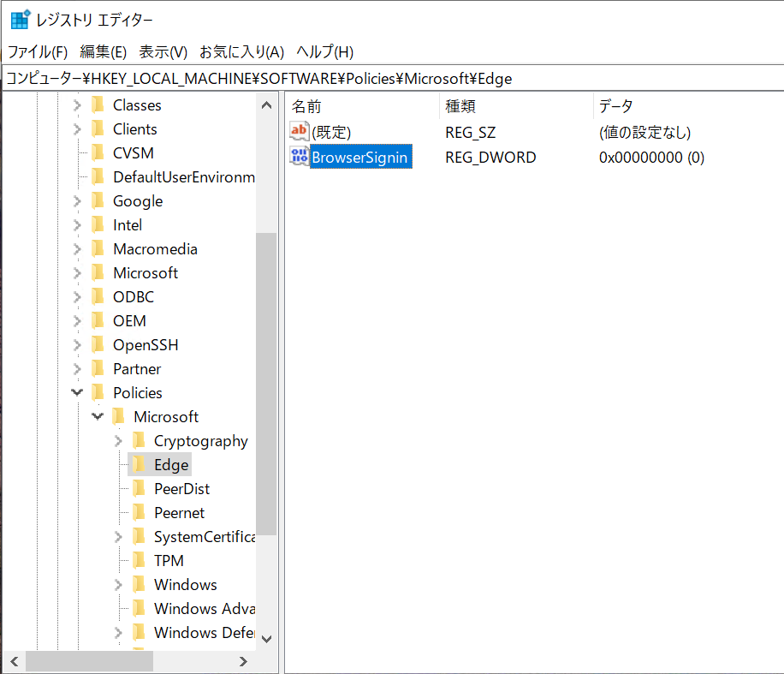The image size is (784, 674).
Task: Expand the Intel key
Action: coord(77,225)
